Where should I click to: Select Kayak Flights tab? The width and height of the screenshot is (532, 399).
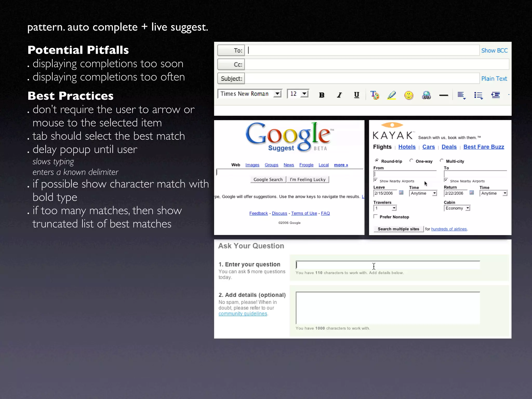[x=382, y=147]
